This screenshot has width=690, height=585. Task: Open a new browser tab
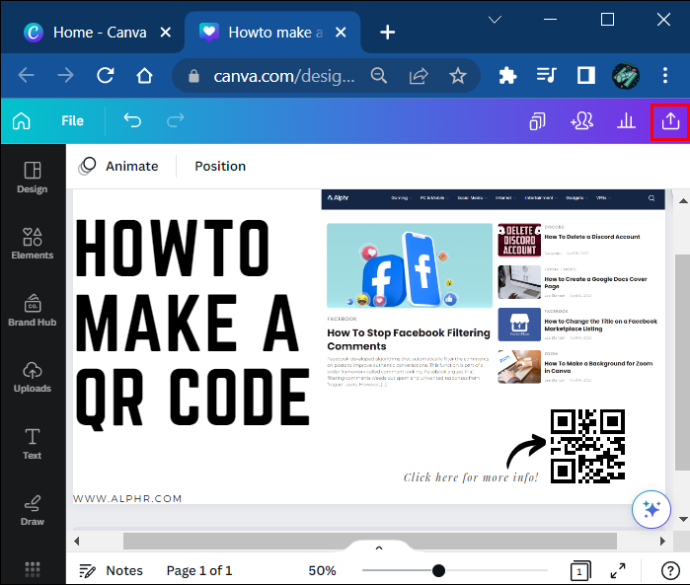click(387, 32)
